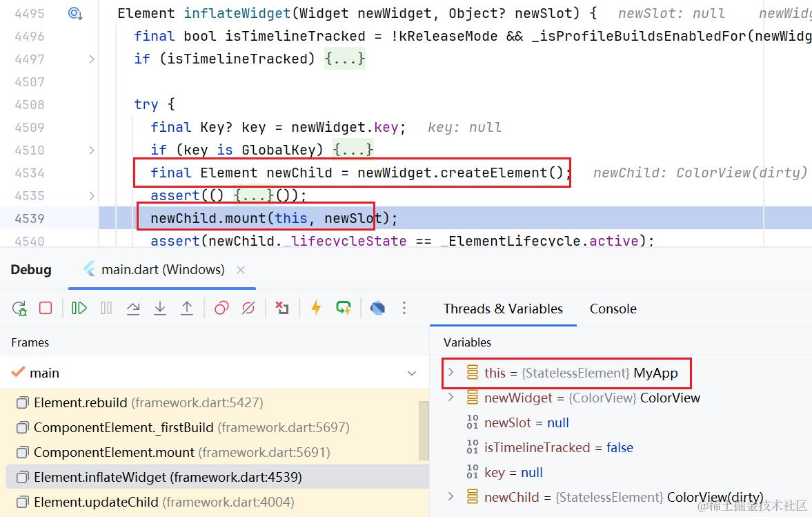Viewport: 812px width, 517px height.
Task: Open the View Breakpoints dialog
Action: [221, 309]
